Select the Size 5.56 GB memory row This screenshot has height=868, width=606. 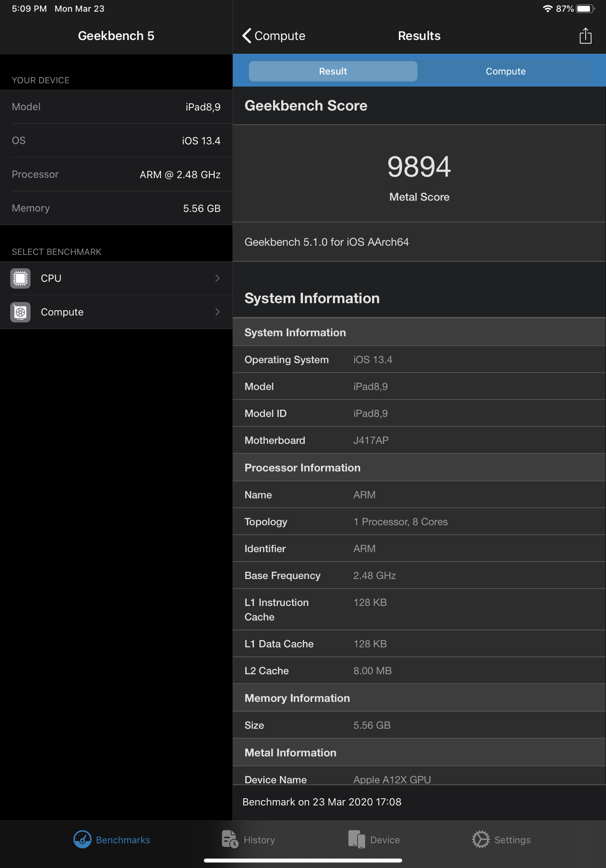[x=419, y=725]
